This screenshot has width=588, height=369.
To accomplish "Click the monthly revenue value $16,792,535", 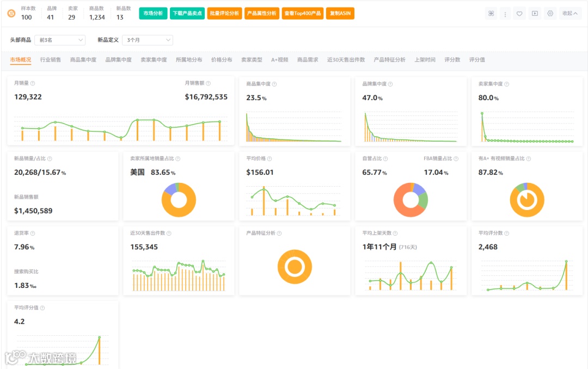I will pos(206,97).
